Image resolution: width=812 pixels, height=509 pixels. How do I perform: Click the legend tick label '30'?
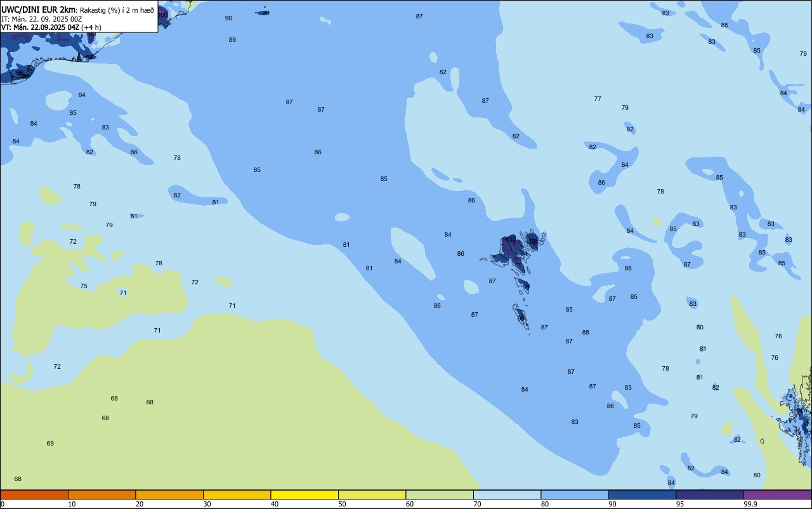point(207,504)
